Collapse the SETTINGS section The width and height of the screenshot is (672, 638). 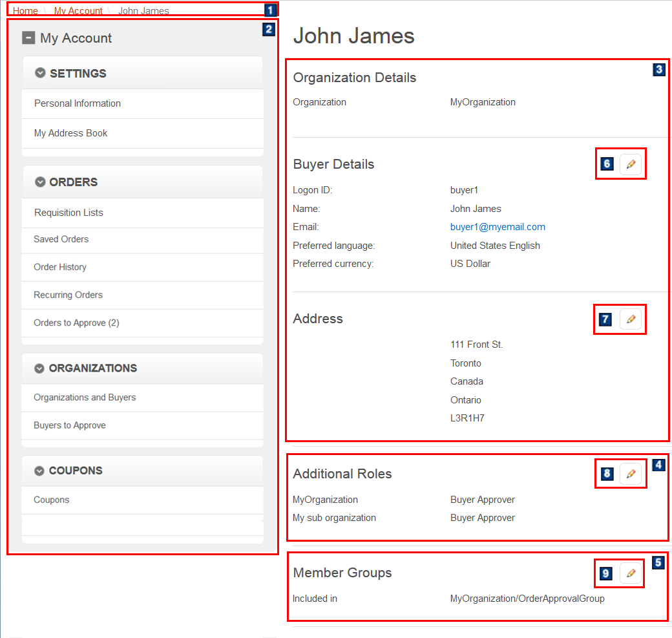40,73
